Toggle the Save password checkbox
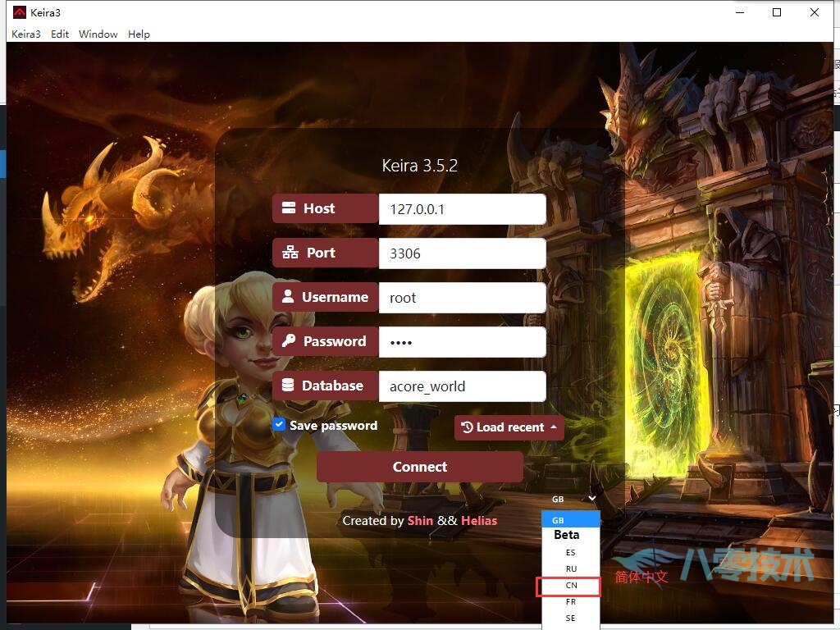 (x=279, y=425)
